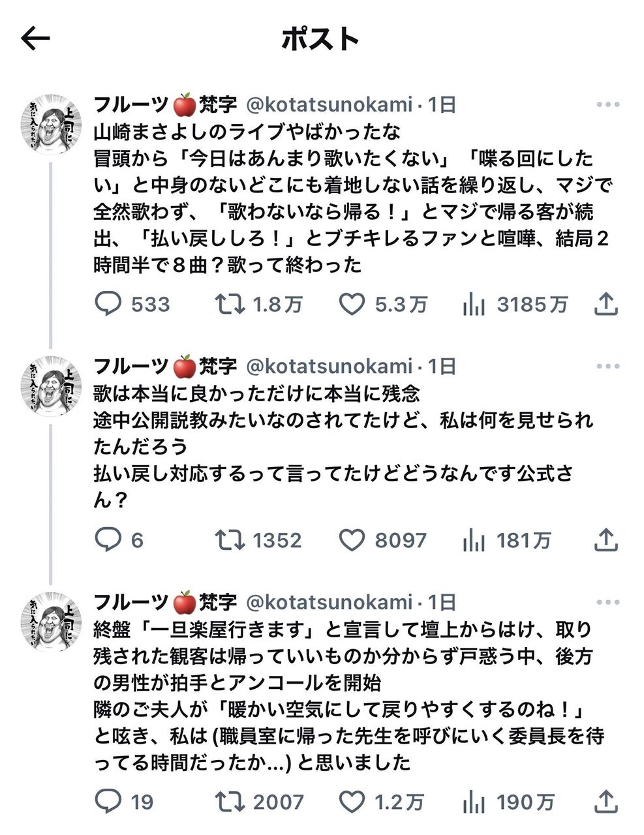Repost the post with 1.8万 reposts
The image size is (644, 835).
point(230,305)
